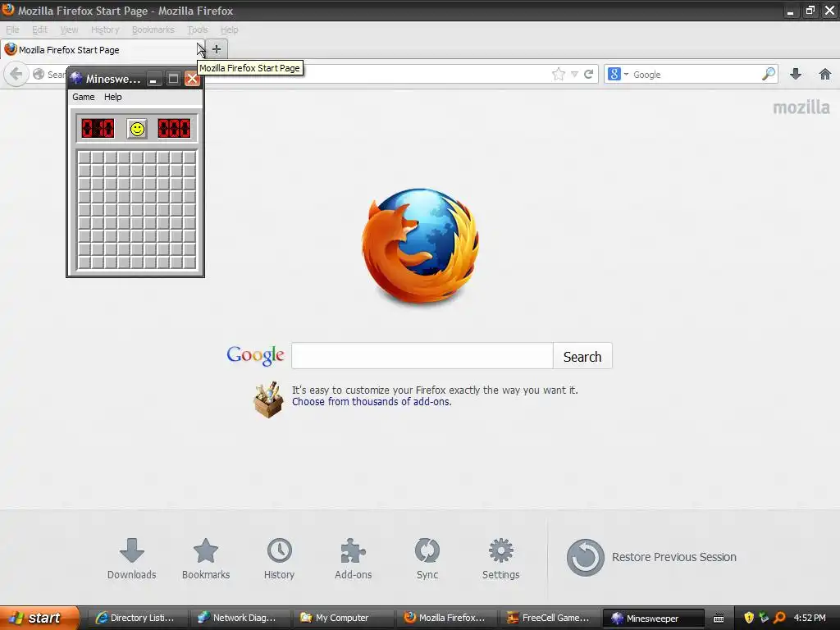Click the Minesweeper smiley face button

click(x=137, y=129)
